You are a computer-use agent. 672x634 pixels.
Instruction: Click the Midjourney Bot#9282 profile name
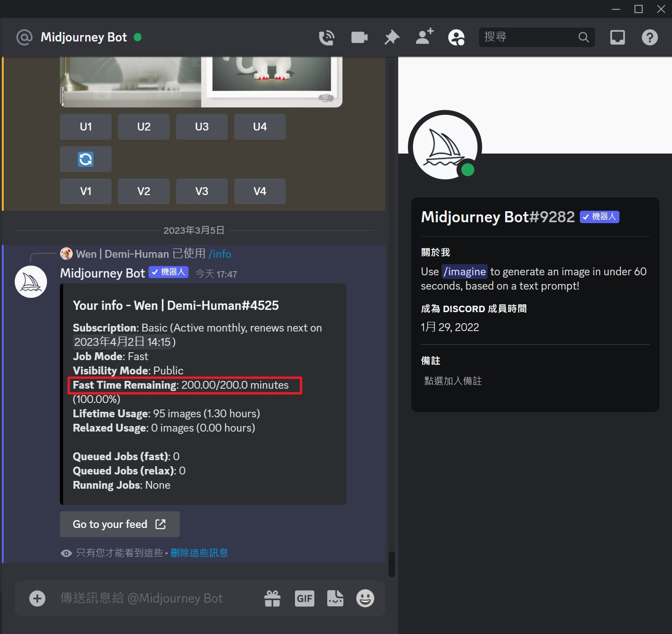point(498,217)
